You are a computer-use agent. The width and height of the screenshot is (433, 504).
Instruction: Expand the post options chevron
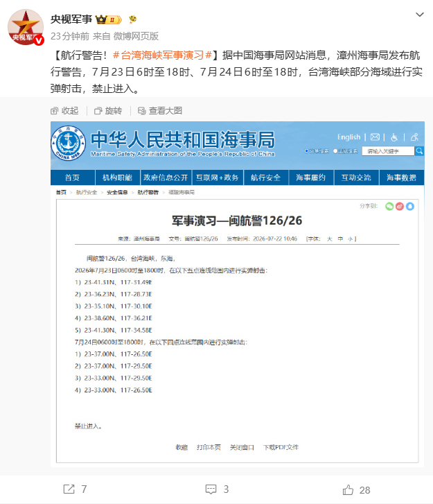coord(420,15)
